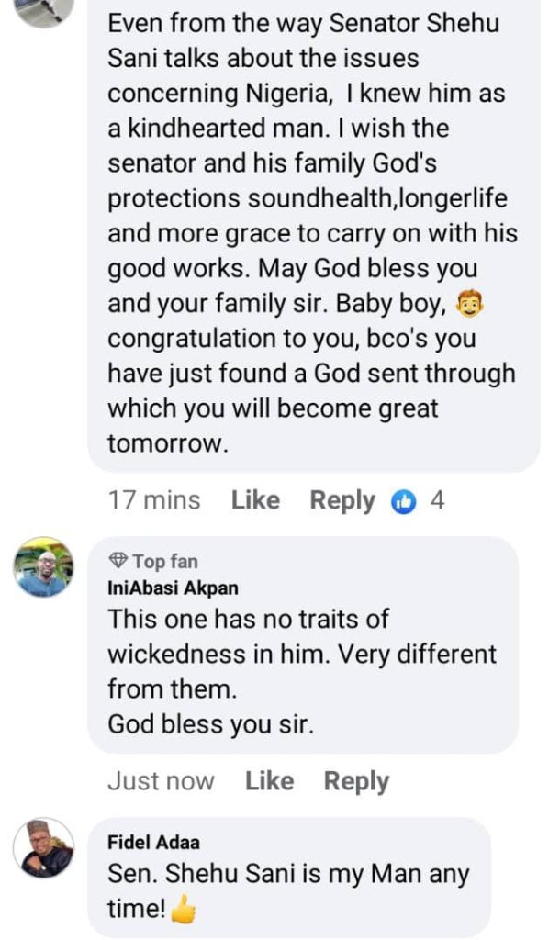Open Fidel Adaa's profile picture

coord(43,847)
